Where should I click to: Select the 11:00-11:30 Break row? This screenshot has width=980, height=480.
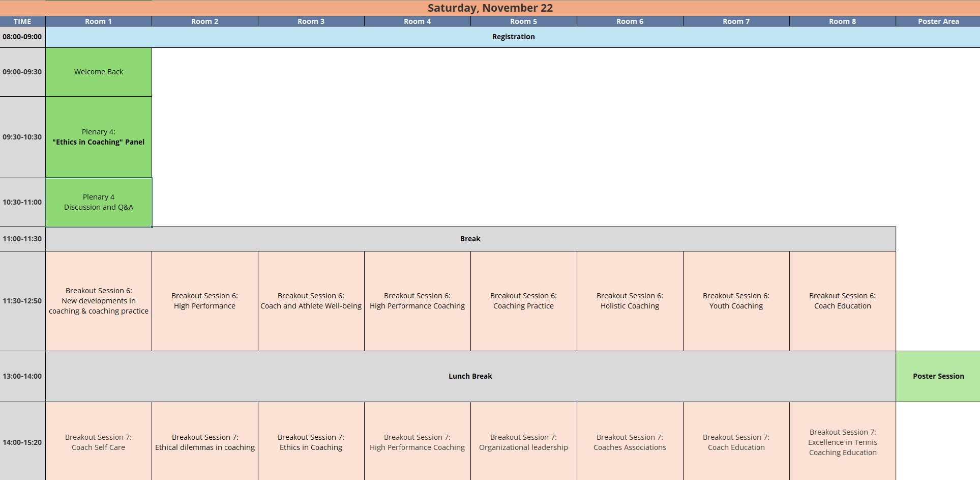tap(470, 239)
